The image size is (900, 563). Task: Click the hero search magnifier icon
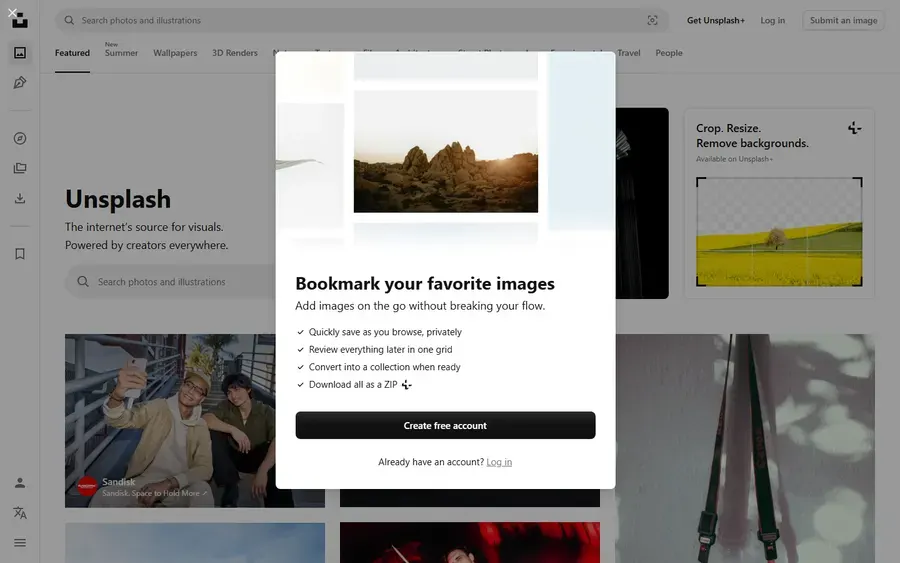[x=83, y=282]
